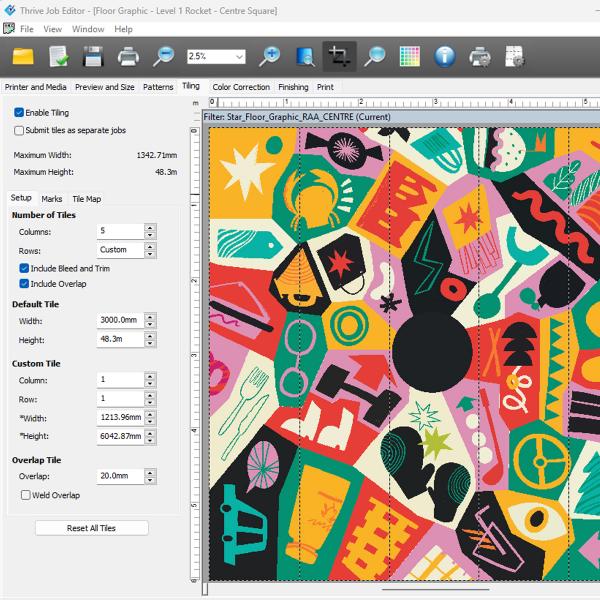Click the zoom in plus magnifier icon
600x600 pixels.
[x=270, y=56]
